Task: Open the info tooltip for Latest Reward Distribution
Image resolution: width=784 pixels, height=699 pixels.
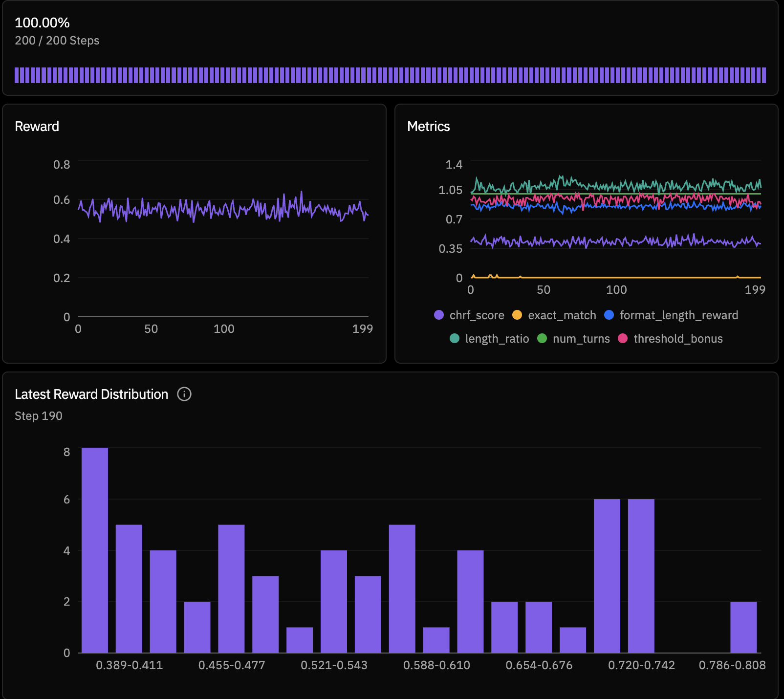Action: point(185,394)
